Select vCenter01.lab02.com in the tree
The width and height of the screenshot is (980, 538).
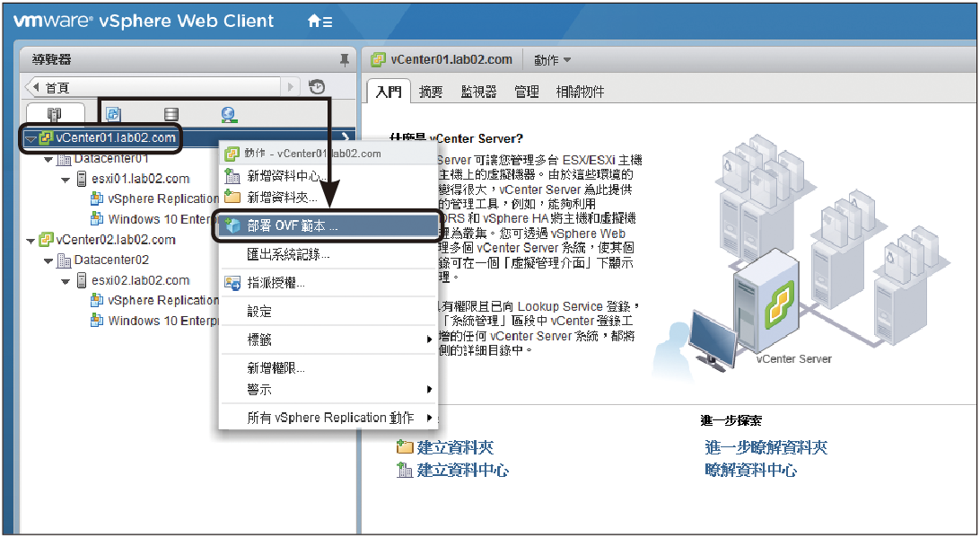pos(117,138)
